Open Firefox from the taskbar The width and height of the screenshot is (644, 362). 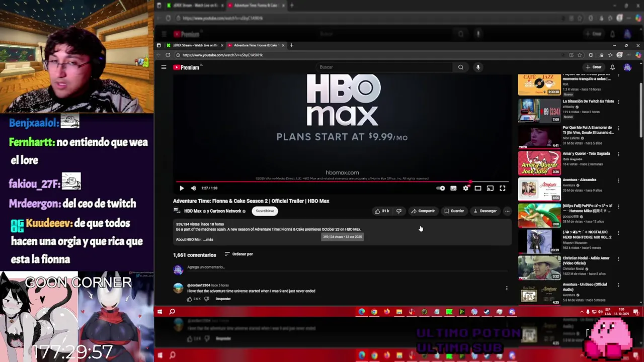tap(386, 312)
